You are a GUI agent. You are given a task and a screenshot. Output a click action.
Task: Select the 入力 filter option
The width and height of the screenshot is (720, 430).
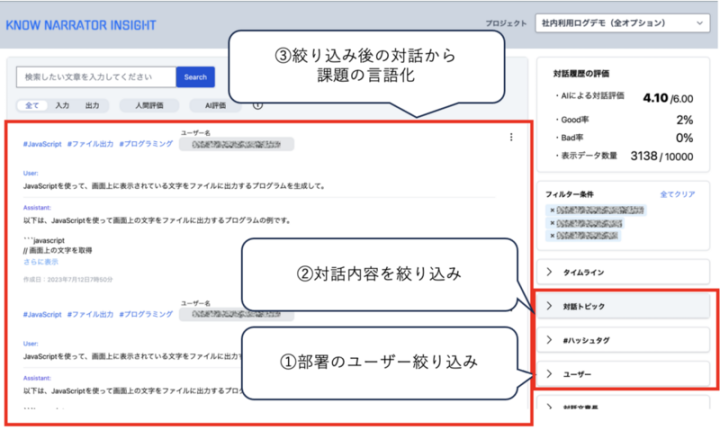62,104
